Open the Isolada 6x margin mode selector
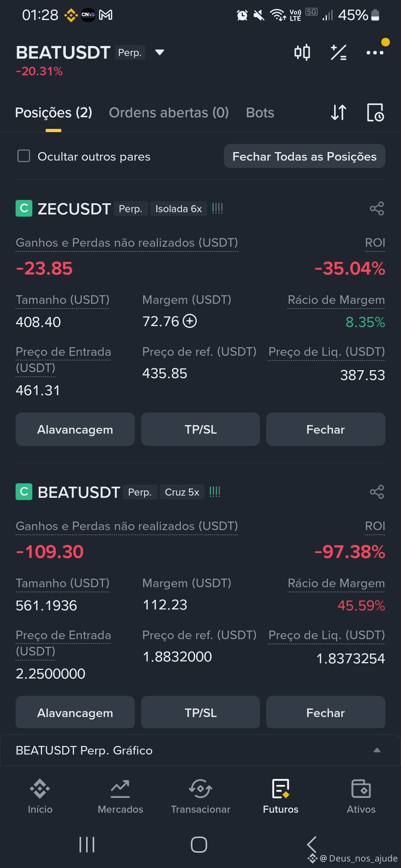This screenshot has width=401, height=868. click(179, 209)
